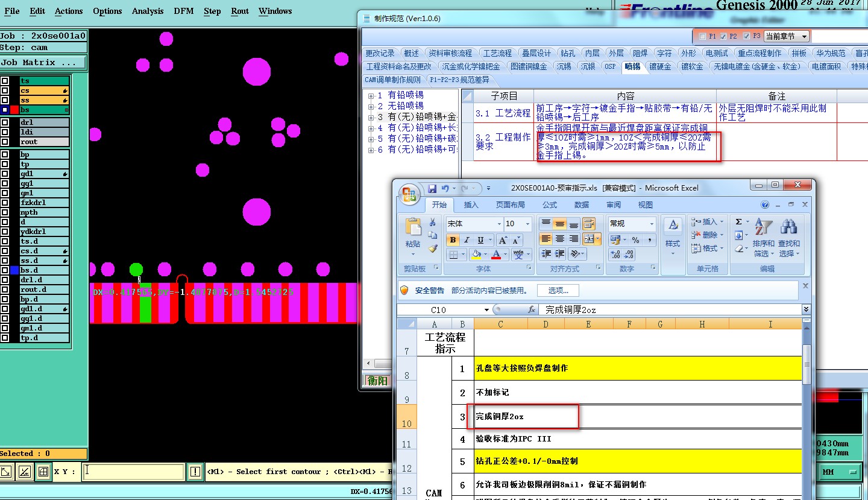Open the 格式 cells button
The height and width of the screenshot is (500, 868).
tap(708, 248)
